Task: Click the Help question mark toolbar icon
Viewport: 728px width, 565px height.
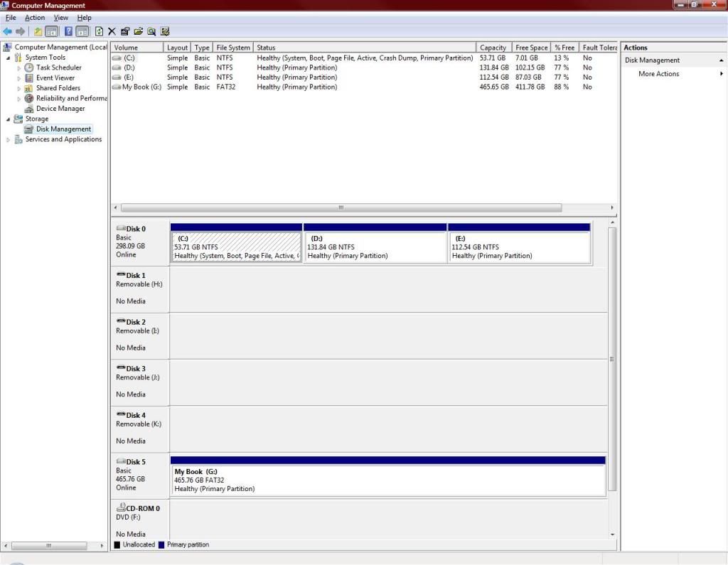Action: click(69, 31)
